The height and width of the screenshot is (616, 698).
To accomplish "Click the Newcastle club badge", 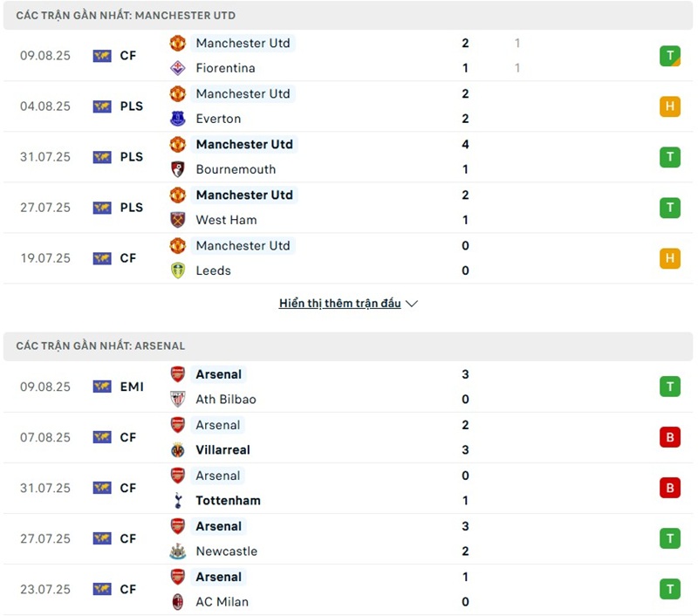I will click(178, 551).
